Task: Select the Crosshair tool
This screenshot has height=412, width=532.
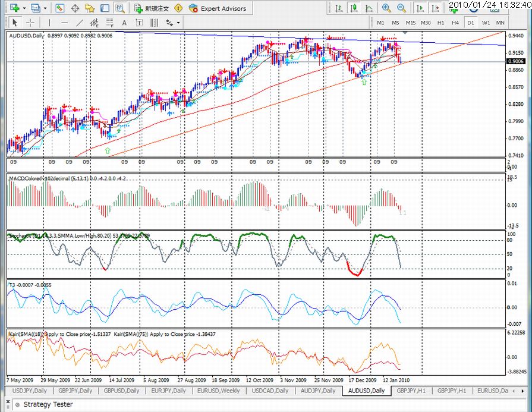Action: pos(30,23)
